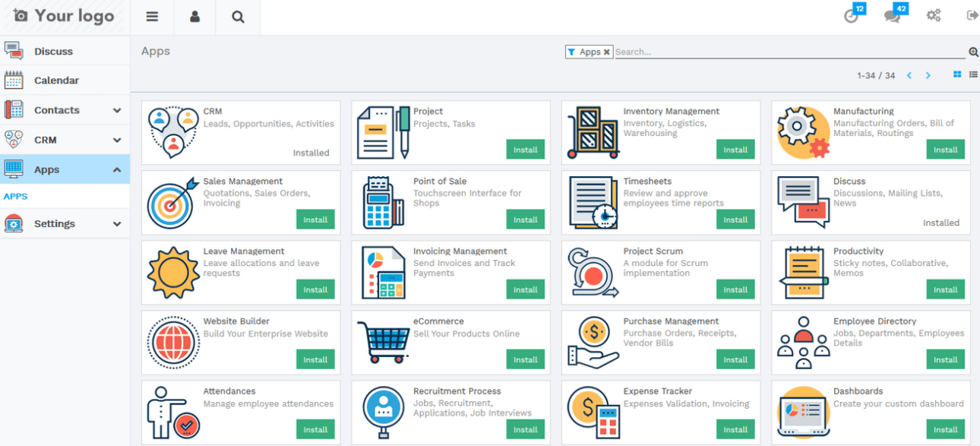The width and height of the screenshot is (980, 446).
Task: Click the eCommerce shopping cart icon
Action: (384, 342)
